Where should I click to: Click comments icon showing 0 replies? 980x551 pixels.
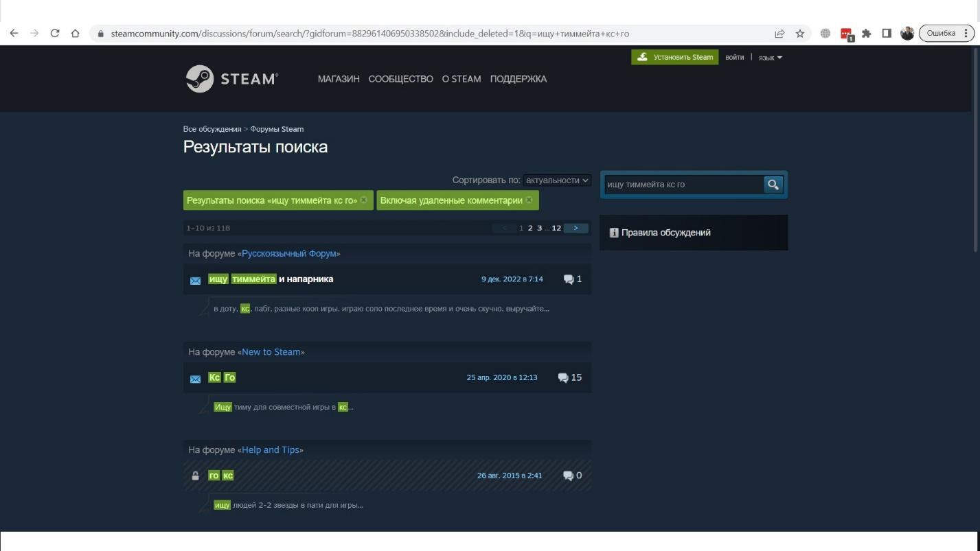pos(569,476)
